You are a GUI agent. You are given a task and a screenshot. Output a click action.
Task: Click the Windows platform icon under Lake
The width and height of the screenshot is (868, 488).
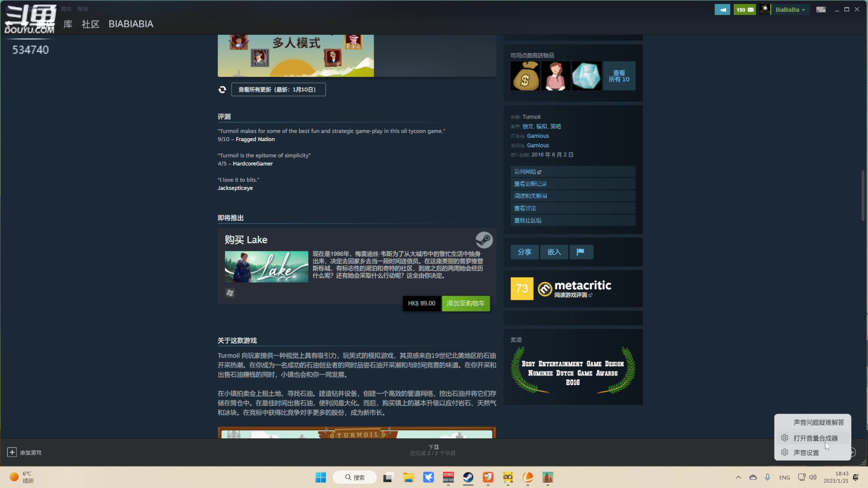[230, 293]
